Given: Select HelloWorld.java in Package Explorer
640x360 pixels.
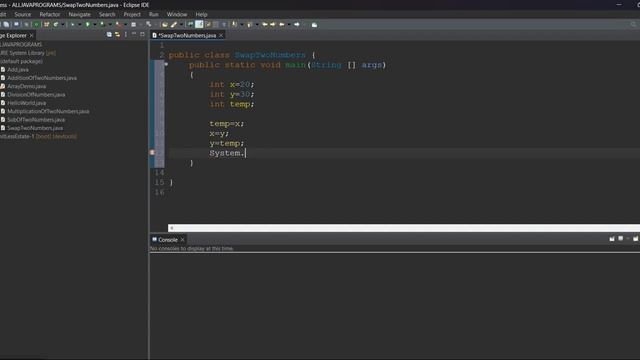Looking at the screenshot, I should 27,103.
